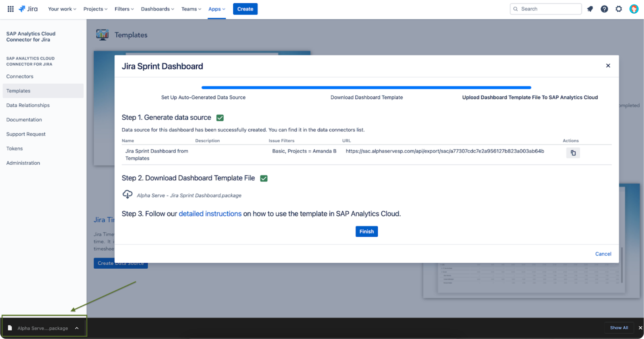Click the downloaded file icon
Image resolution: width=644 pixels, height=339 pixels.
pos(10,328)
